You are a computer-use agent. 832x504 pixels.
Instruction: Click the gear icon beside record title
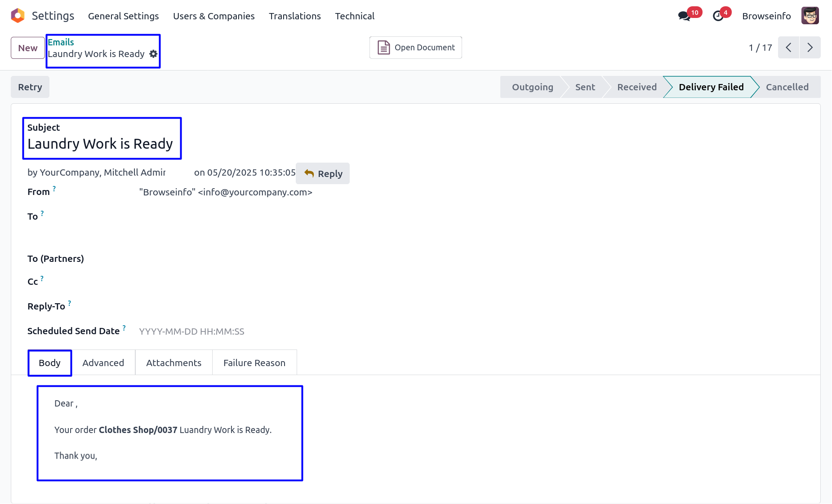(x=153, y=54)
